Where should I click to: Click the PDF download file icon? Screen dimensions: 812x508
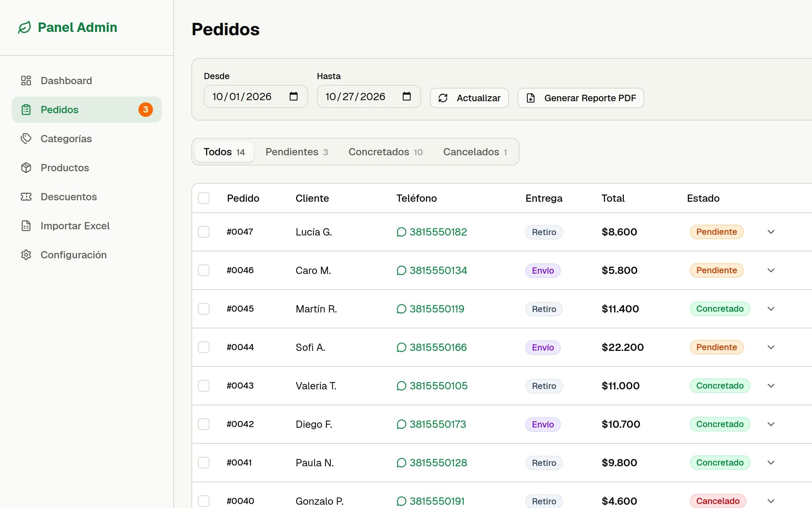click(x=531, y=98)
